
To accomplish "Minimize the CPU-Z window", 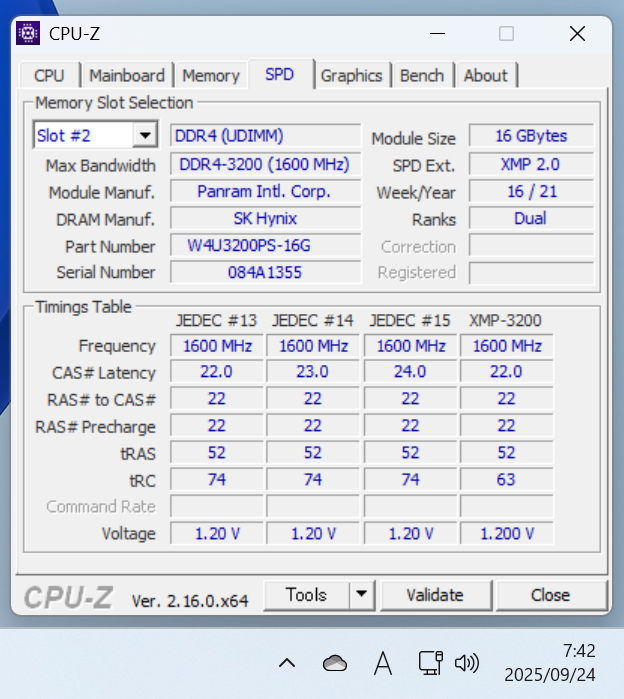I will point(438,33).
